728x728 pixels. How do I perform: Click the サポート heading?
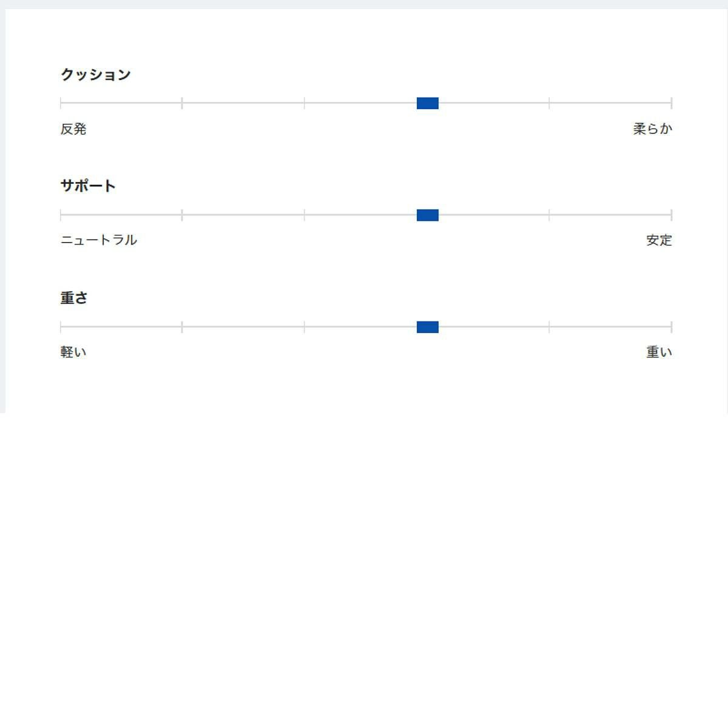tap(88, 186)
